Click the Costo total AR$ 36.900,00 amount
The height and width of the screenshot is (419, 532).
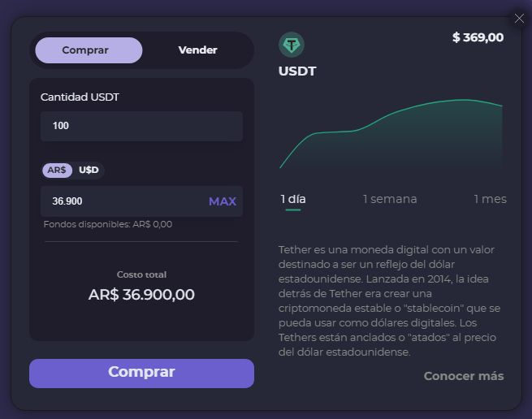pos(141,295)
